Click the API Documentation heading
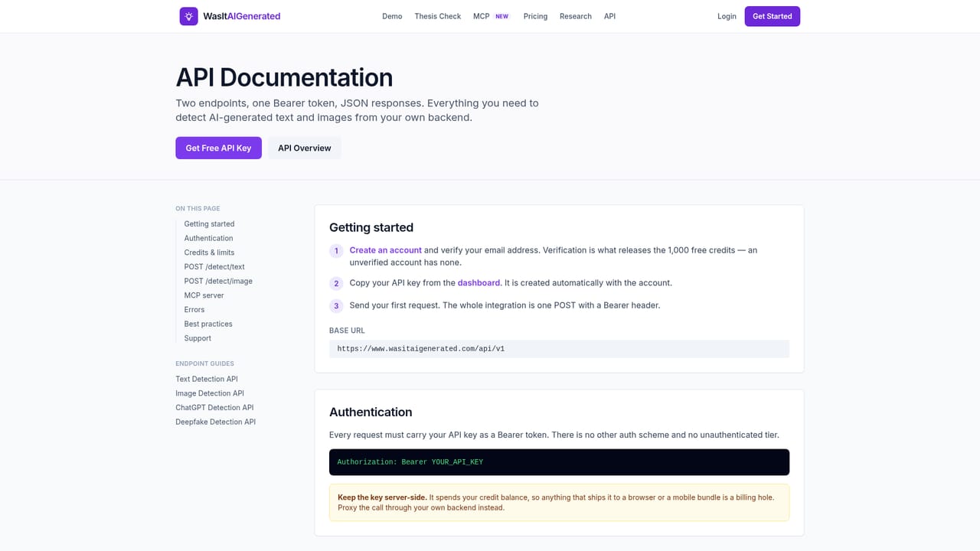This screenshot has width=980, height=551. pos(284,77)
